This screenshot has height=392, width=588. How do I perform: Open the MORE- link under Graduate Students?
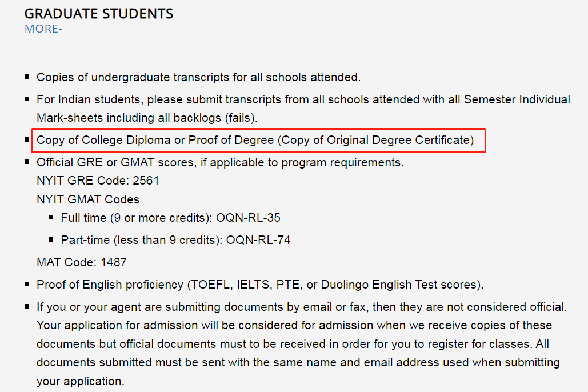point(43,29)
